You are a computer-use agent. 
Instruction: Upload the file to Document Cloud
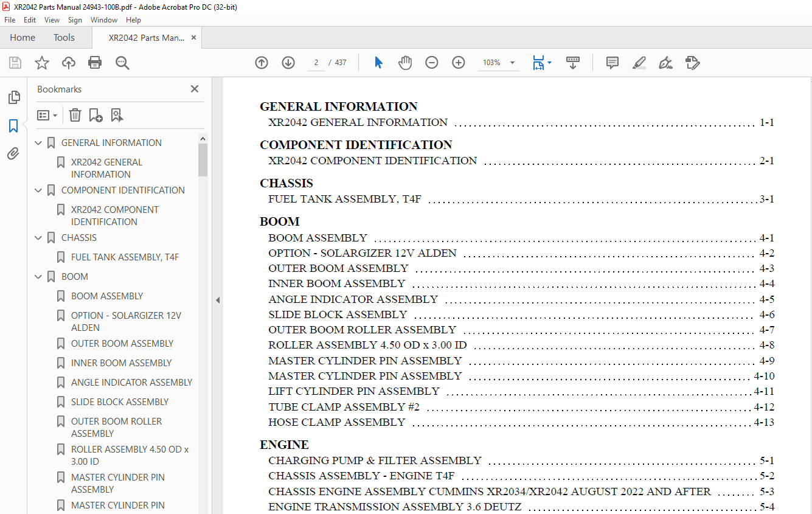(69, 63)
